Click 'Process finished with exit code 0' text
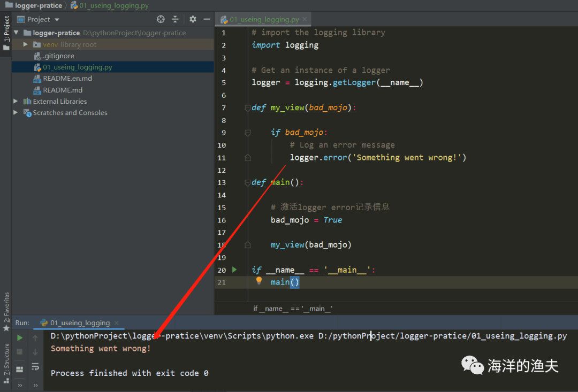The image size is (578, 392). pyautogui.click(x=130, y=373)
